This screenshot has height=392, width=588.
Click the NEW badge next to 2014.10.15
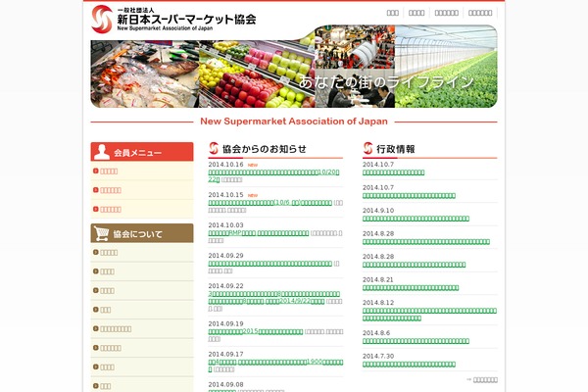click(x=253, y=195)
